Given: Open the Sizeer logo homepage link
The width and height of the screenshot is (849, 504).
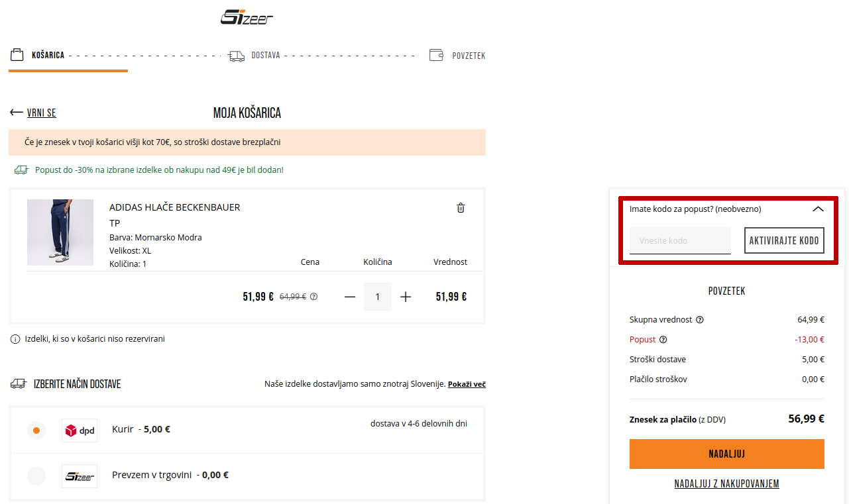Looking at the screenshot, I should (247, 17).
